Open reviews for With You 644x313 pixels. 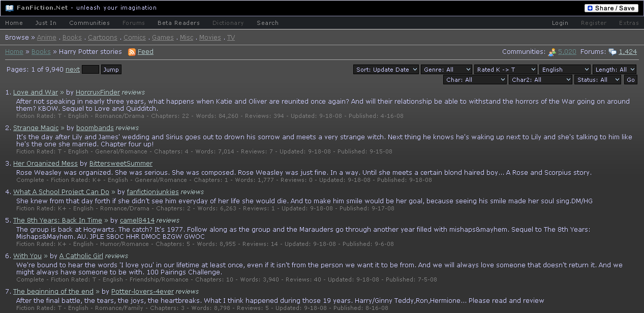117,256
